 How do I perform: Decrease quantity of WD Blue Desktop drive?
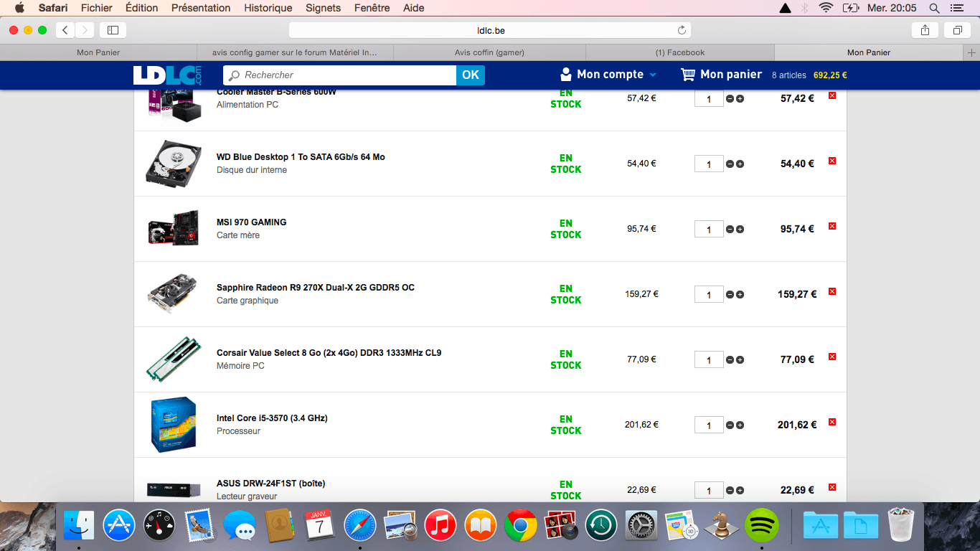click(730, 164)
